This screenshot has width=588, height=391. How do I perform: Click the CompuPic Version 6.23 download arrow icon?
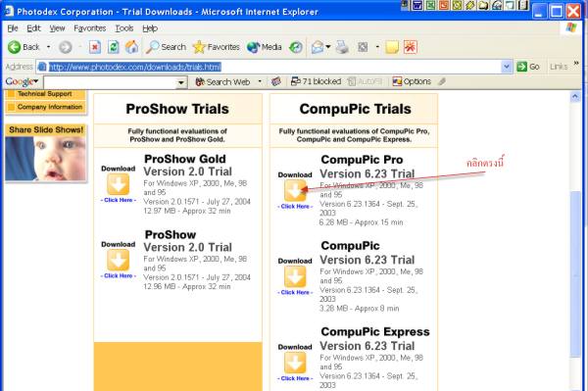pos(295,276)
